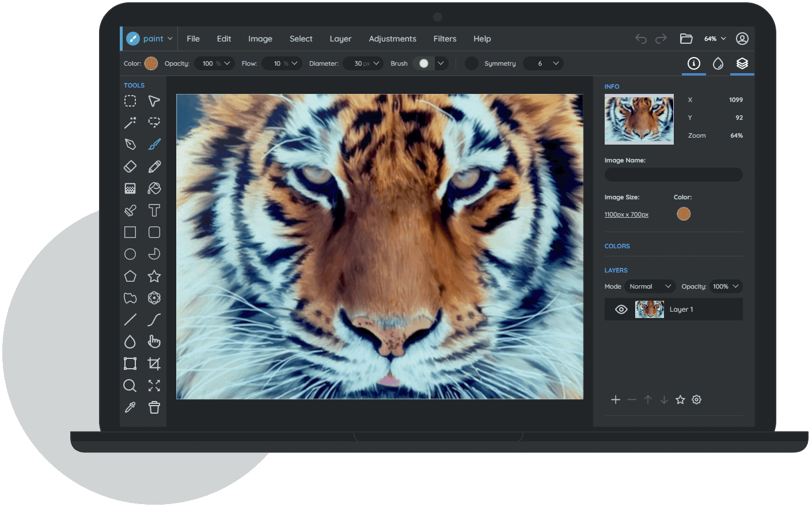Select the Star shape tool
The image size is (812, 507).
[x=154, y=276]
